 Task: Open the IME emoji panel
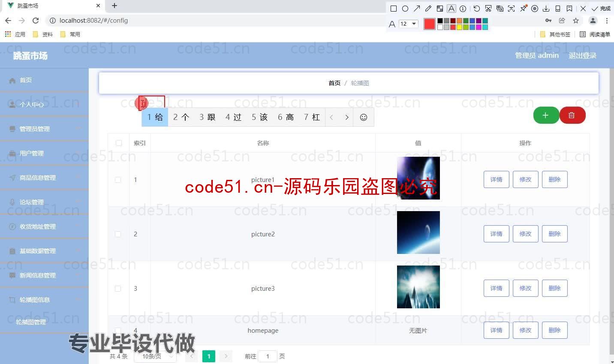[364, 117]
